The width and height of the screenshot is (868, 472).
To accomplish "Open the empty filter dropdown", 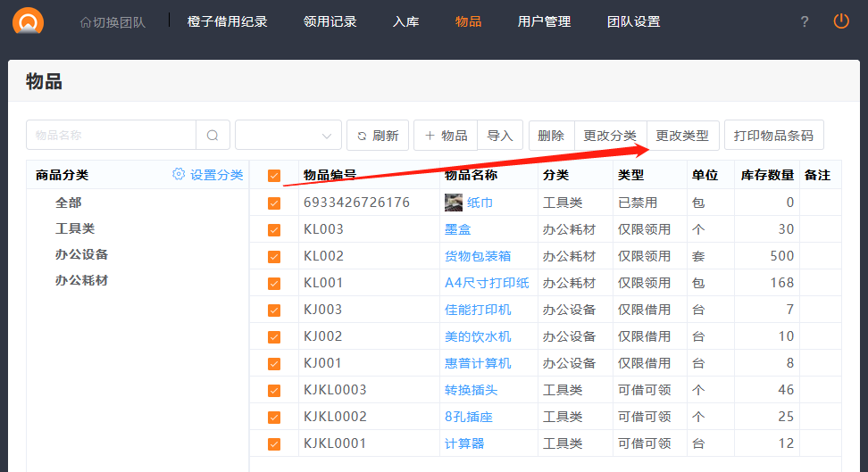I will 288,136.
